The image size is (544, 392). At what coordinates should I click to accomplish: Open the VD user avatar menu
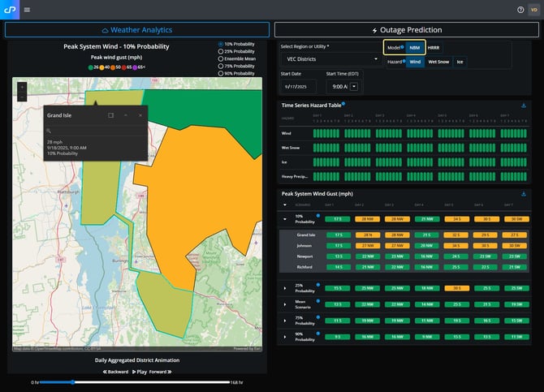point(533,10)
